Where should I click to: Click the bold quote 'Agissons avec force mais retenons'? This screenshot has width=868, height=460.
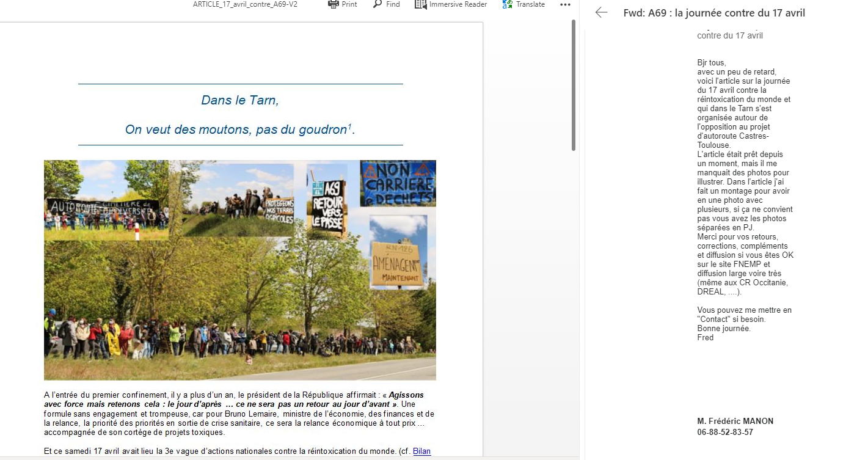[234, 400]
